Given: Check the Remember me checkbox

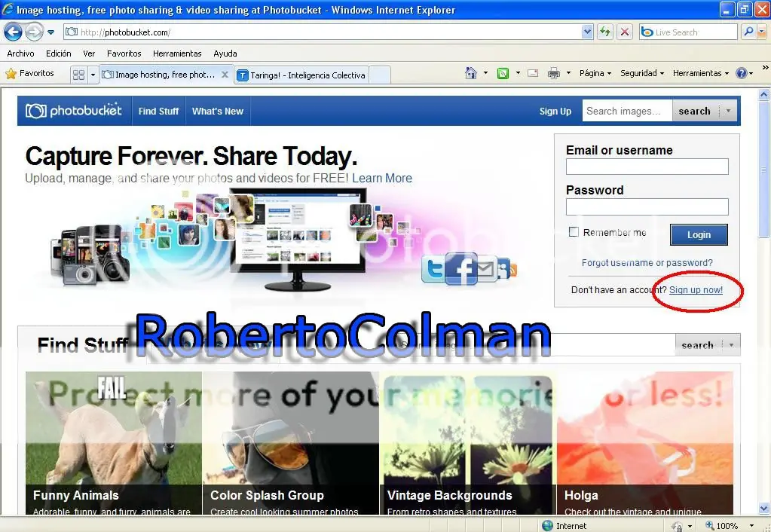Looking at the screenshot, I should tap(574, 231).
